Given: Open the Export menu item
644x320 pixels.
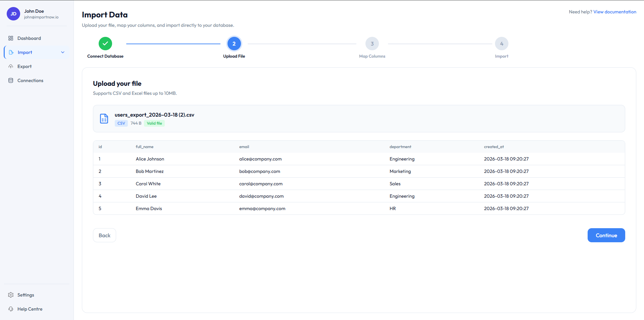Looking at the screenshot, I should pyautogui.click(x=24, y=66).
